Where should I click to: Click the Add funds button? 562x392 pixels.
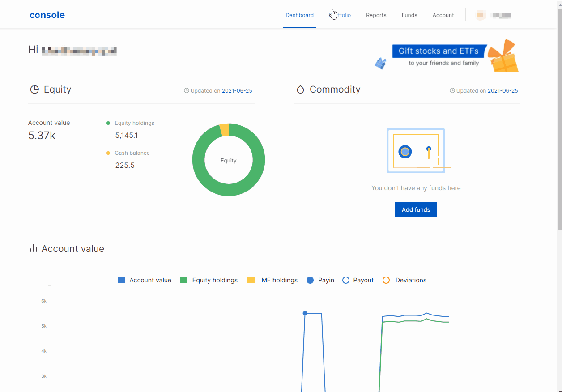(x=416, y=209)
